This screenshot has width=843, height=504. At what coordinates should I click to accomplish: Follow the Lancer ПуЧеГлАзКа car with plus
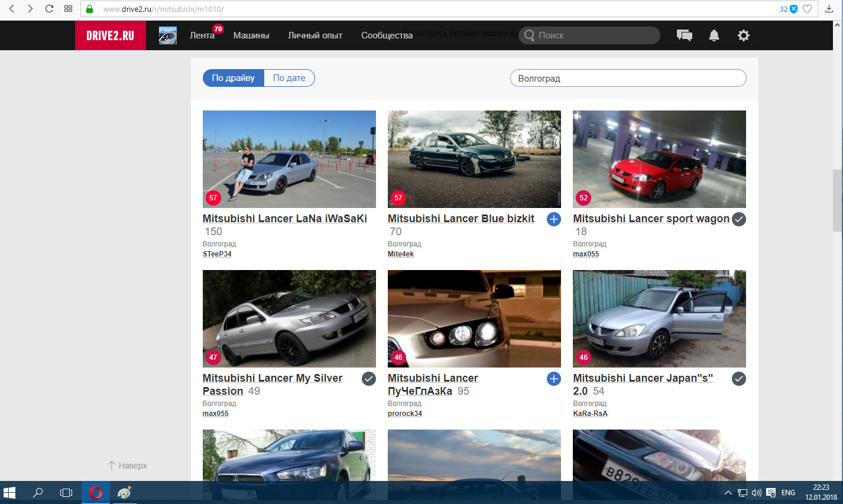pyautogui.click(x=554, y=379)
